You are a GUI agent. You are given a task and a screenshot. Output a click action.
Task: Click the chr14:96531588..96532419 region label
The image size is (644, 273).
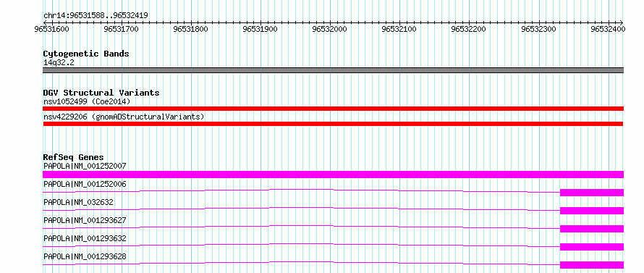coord(96,16)
